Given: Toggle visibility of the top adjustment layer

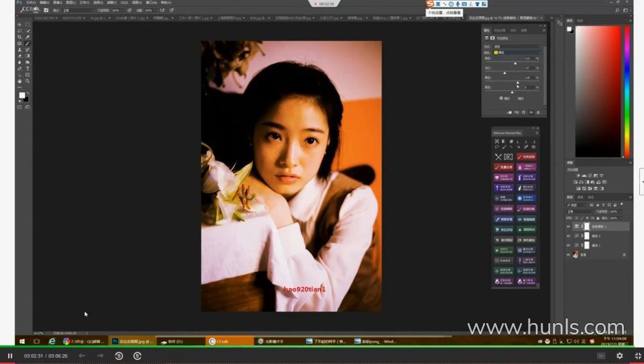Looking at the screenshot, I should (x=568, y=227).
